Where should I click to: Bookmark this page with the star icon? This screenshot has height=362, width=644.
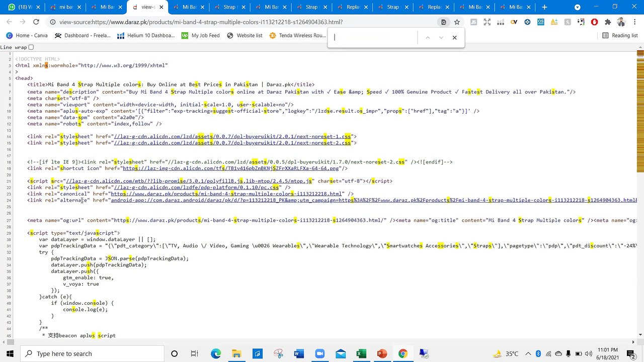(457, 22)
